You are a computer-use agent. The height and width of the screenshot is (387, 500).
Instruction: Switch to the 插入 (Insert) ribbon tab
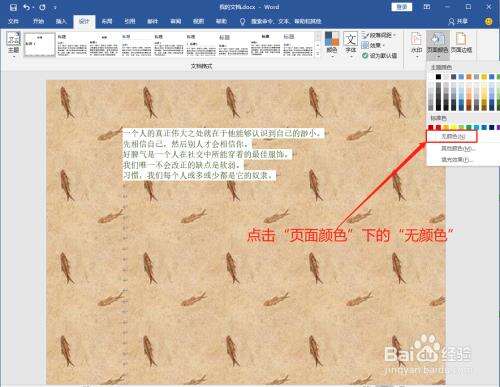click(x=61, y=21)
